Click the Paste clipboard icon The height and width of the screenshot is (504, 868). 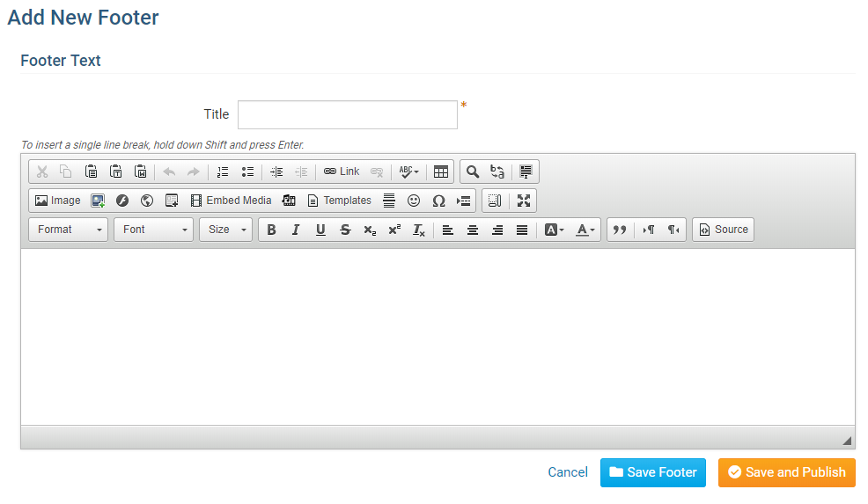tap(91, 172)
